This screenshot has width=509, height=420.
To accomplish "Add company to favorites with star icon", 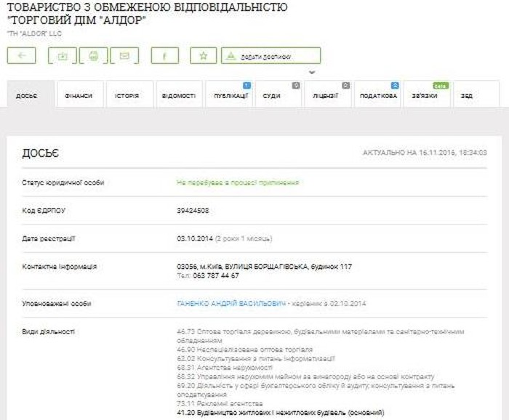I will (204, 55).
